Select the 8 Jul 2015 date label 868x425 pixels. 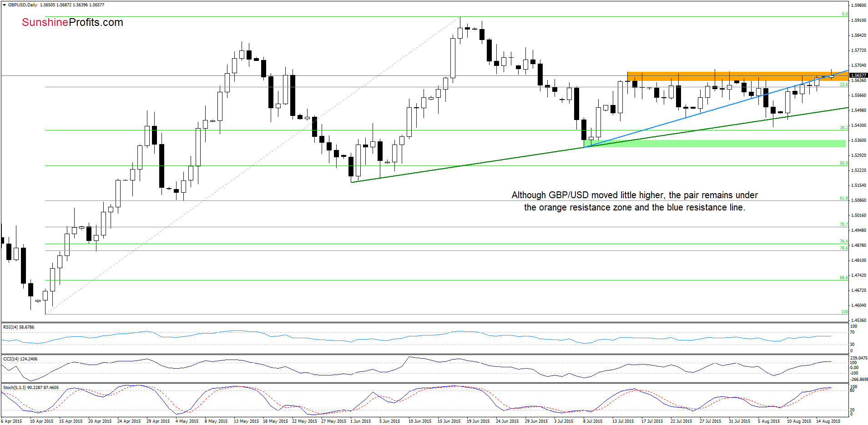(x=593, y=421)
